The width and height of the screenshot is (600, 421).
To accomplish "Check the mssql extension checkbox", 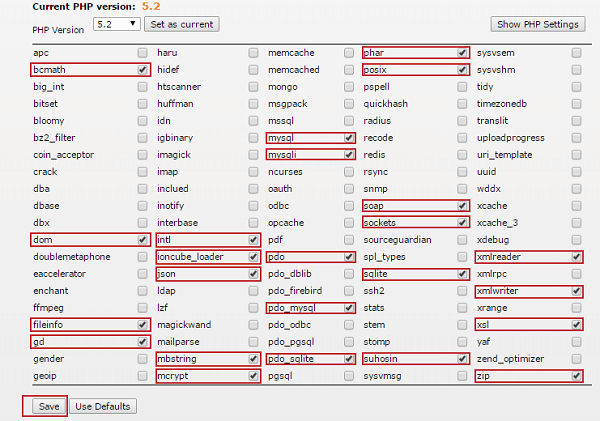I will point(349,121).
